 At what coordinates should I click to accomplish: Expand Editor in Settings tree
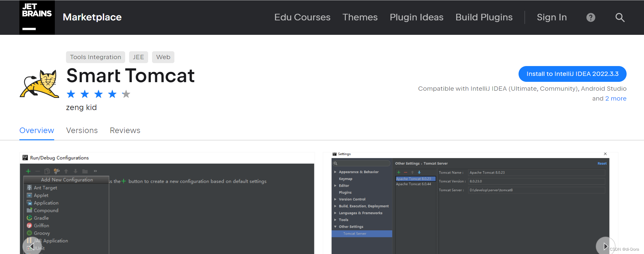coord(335,186)
